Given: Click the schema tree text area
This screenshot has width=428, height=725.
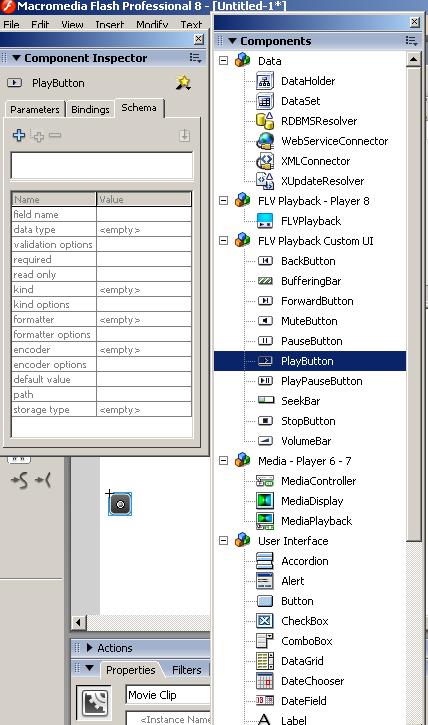Looking at the screenshot, I should tap(102, 165).
